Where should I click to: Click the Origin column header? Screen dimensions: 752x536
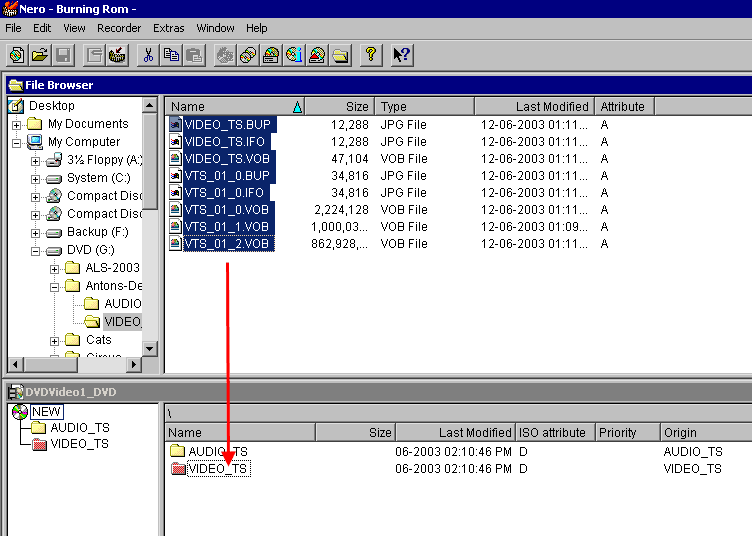706,432
